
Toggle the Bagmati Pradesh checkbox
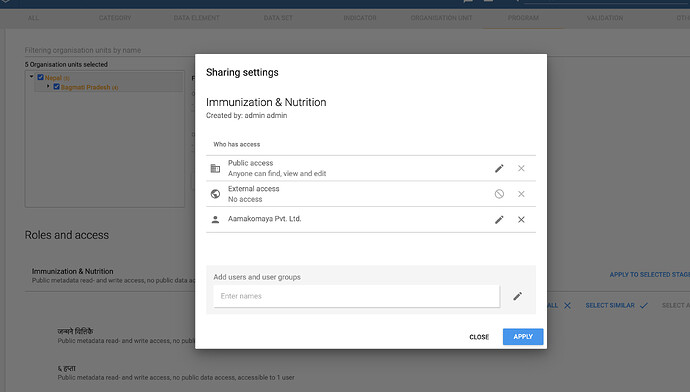coord(56,87)
